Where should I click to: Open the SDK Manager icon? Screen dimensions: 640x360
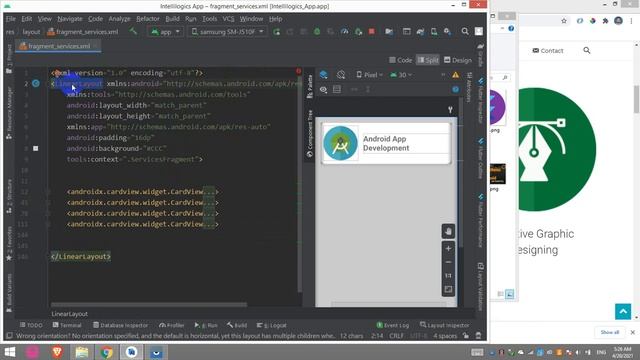point(447,31)
